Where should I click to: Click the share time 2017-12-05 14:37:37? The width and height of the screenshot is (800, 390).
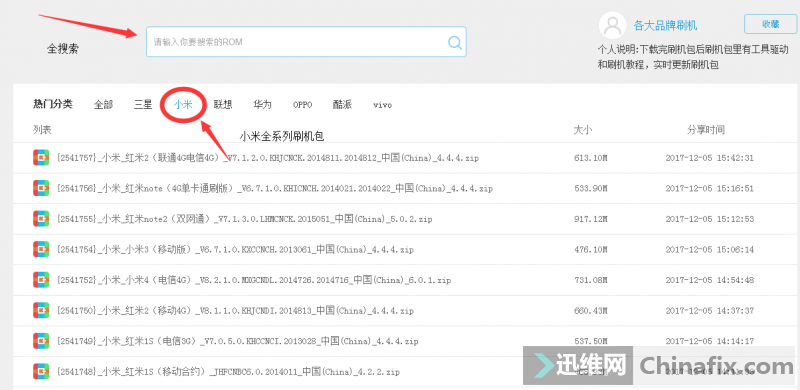coord(710,311)
